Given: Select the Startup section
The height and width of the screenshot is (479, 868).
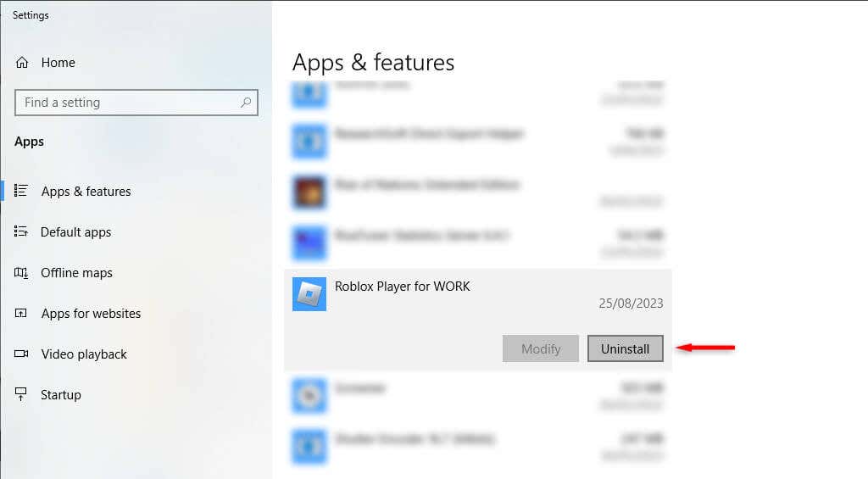Looking at the screenshot, I should (61, 395).
